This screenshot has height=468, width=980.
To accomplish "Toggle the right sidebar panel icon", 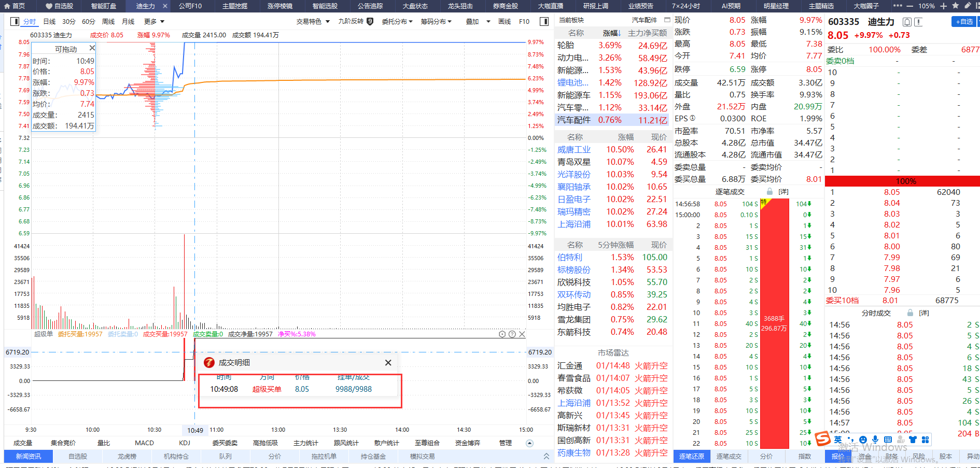I will click(x=544, y=21).
